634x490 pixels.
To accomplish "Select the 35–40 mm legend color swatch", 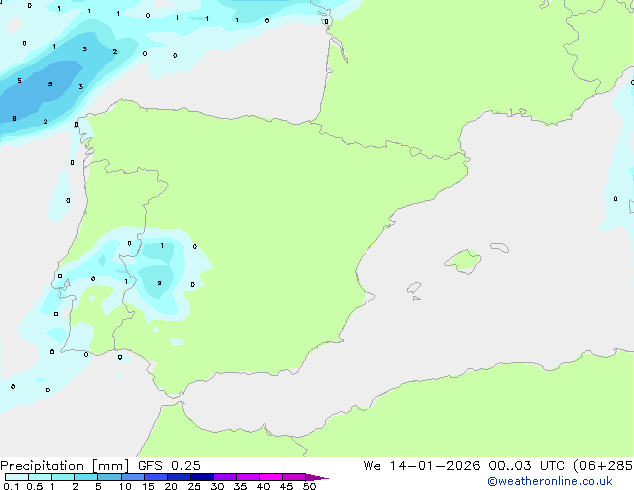I will (248, 477).
